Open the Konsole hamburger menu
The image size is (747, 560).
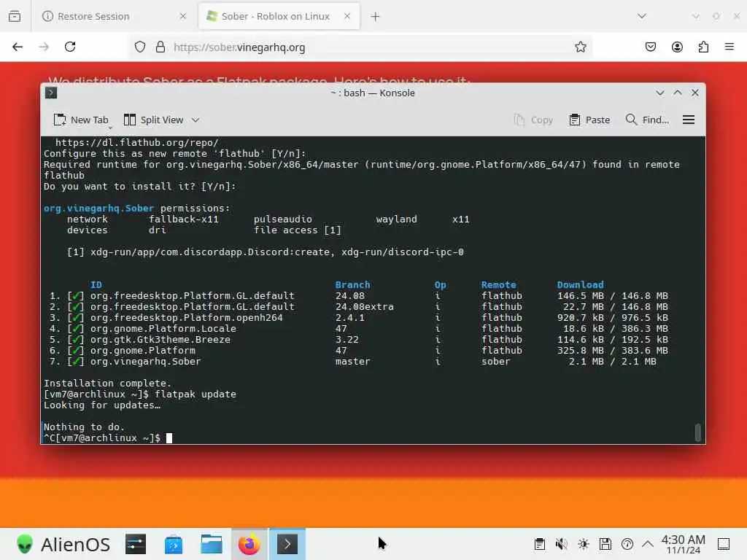[x=689, y=120]
